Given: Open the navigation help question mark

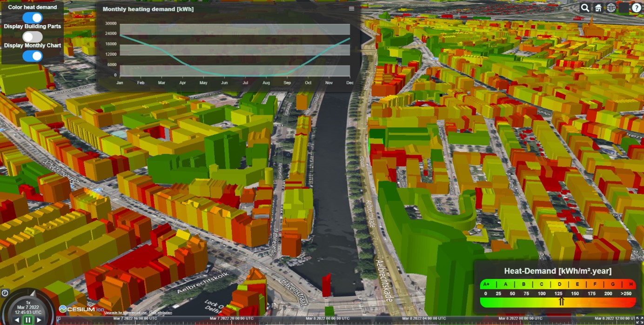Looking at the screenshot, I should tap(637, 8).
